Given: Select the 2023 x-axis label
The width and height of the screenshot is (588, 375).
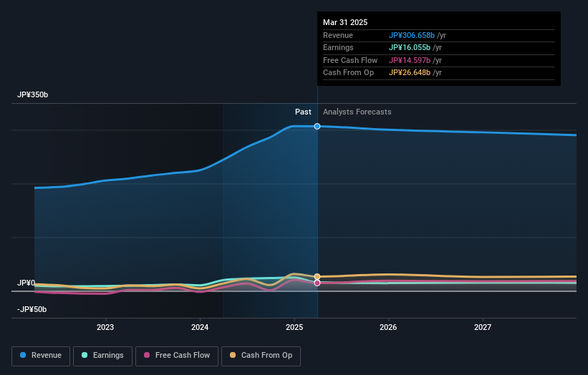Looking at the screenshot, I should 105,327.
